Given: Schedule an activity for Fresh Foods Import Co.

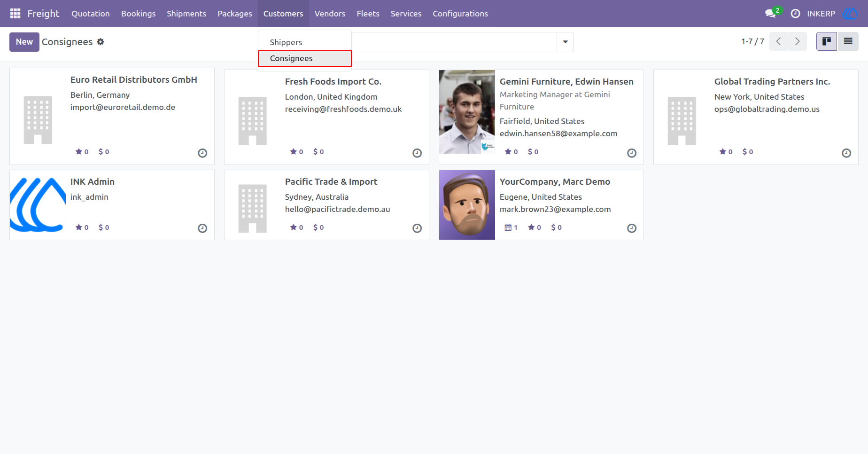Looking at the screenshot, I should [417, 153].
